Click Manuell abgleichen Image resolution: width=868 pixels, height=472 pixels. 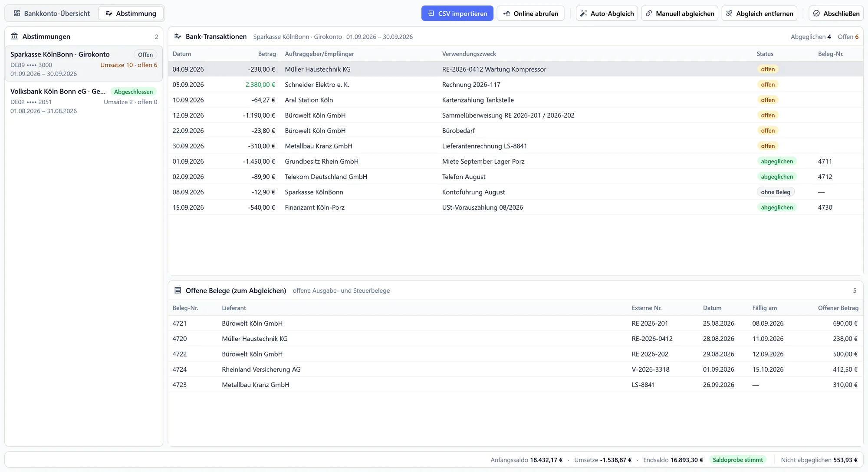[x=680, y=13]
